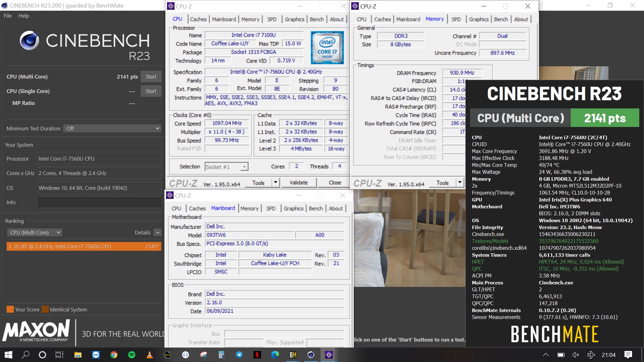Open the Cinebench File menu
644x362 pixels.
pos(8,16)
